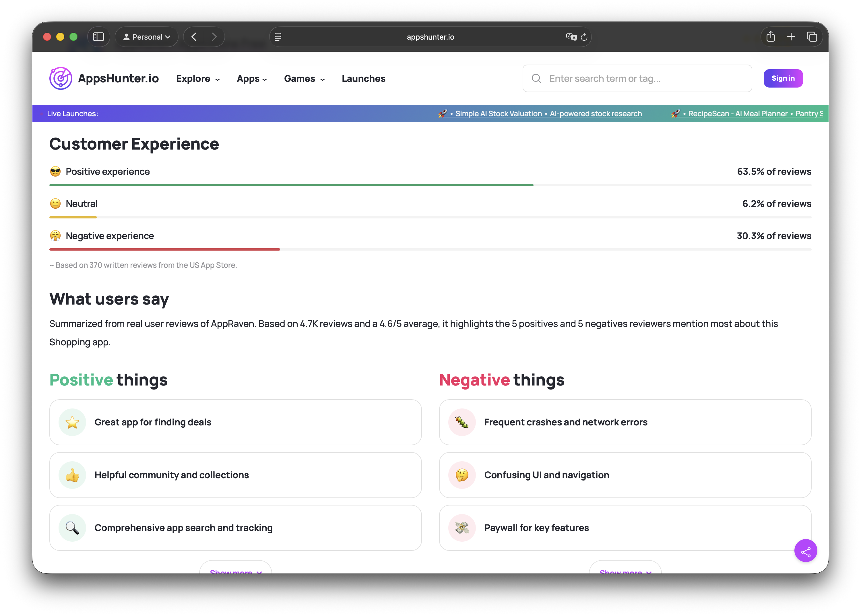Reload the page with refresh icon

coord(584,37)
